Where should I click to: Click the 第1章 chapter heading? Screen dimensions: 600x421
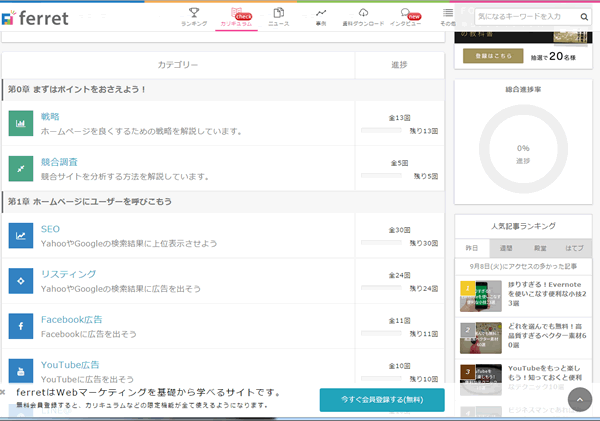90,202
